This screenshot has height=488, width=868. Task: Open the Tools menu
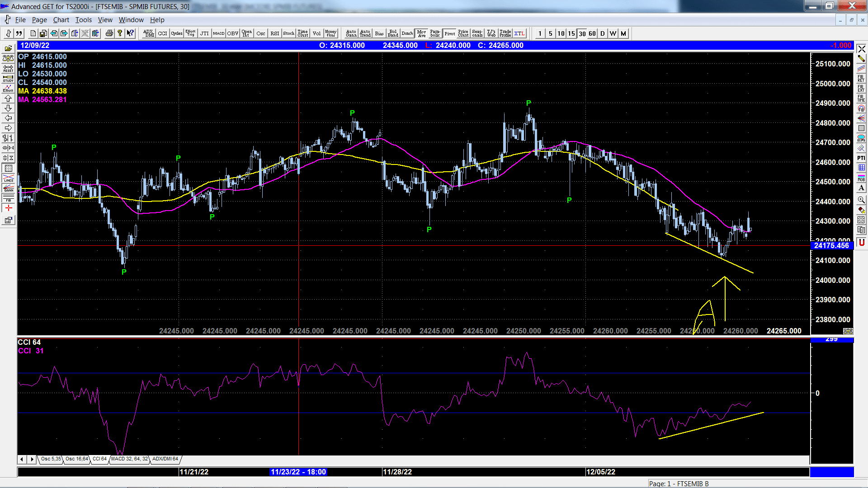(x=83, y=20)
